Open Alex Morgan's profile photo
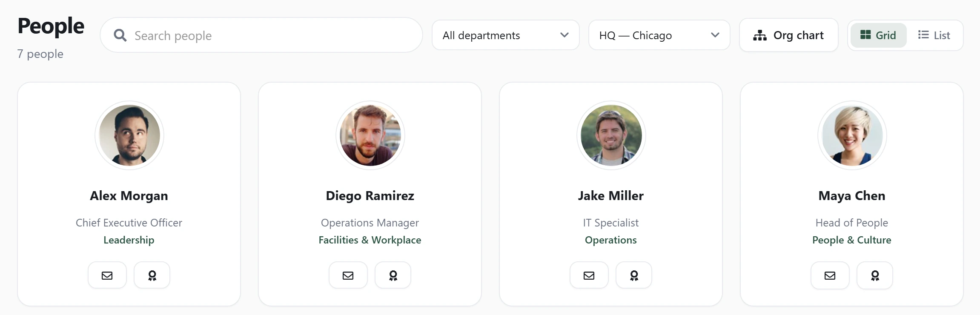 129,135
